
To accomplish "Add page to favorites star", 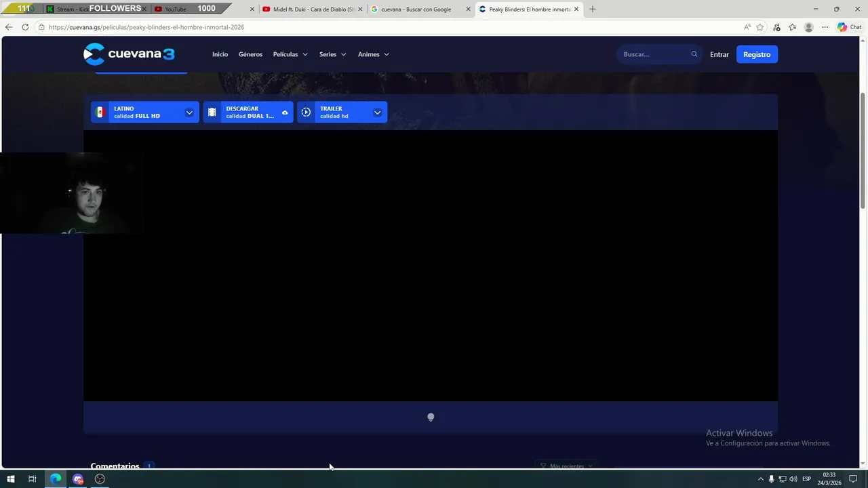I will 760,27.
